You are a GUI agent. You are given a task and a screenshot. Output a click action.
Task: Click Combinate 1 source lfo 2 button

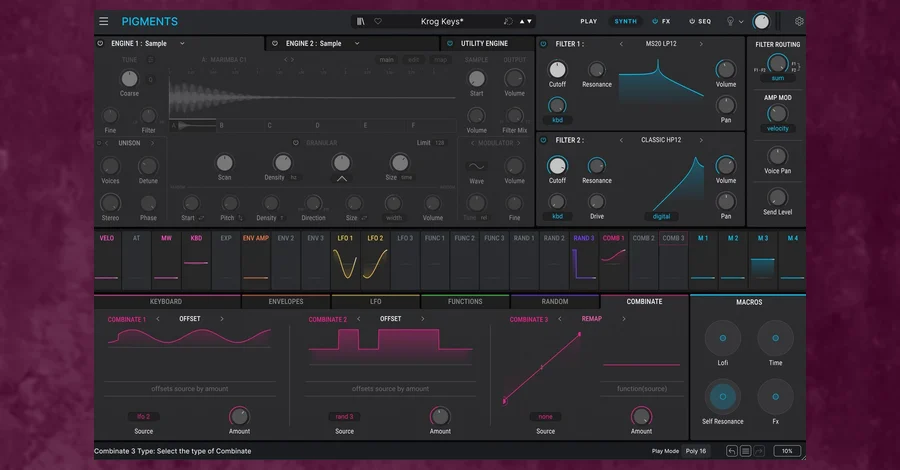tap(143, 417)
